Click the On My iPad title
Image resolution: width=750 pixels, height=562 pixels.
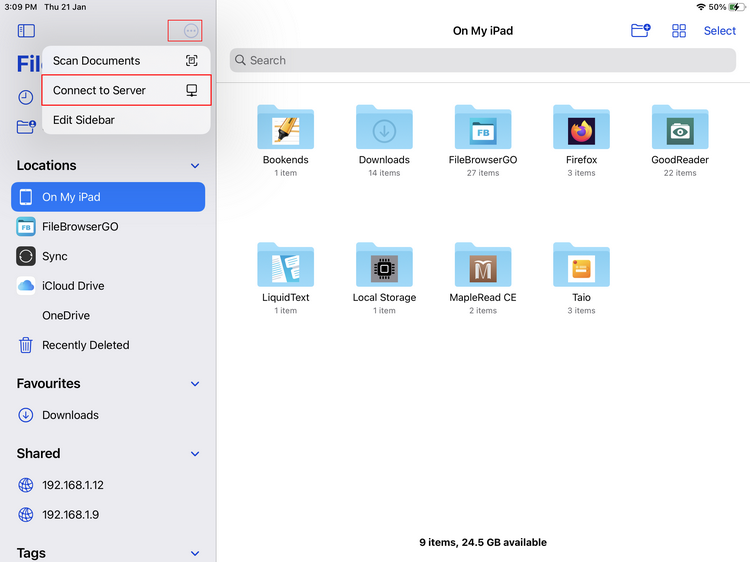pos(483,31)
